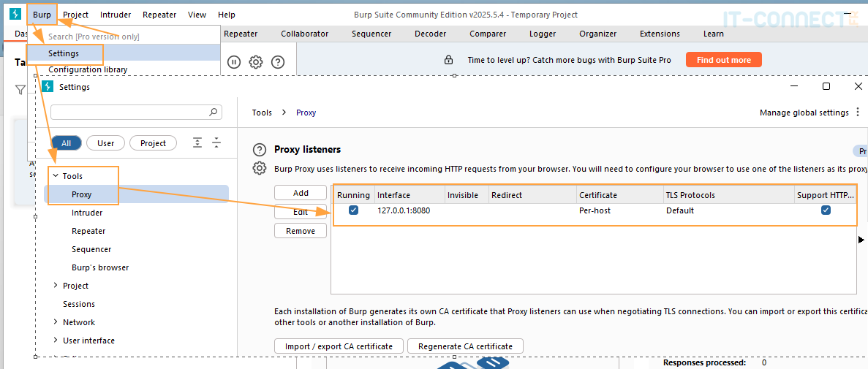Switch to the Learn tab

[x=714, y=34]
